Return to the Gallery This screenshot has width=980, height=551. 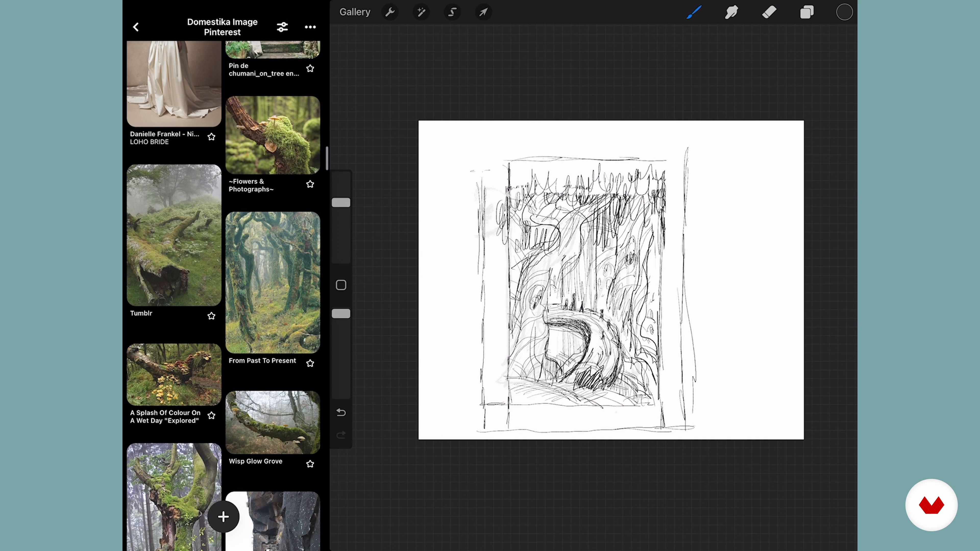click(354, 12)
